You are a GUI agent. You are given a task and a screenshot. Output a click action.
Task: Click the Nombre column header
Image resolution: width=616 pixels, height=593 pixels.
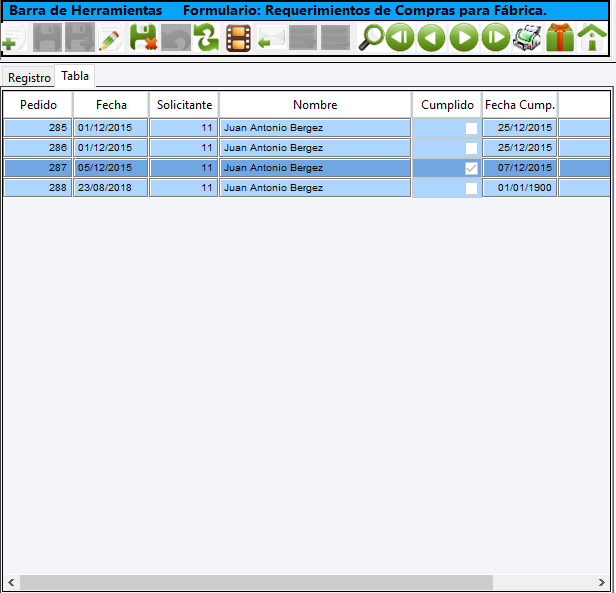pyautogui.click(x=315, y=105)
